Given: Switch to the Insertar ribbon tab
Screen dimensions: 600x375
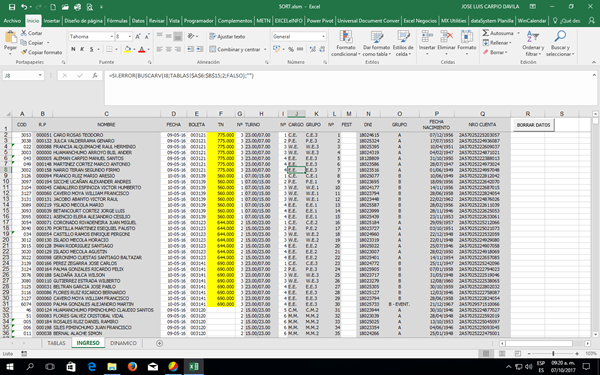Looking at the screenshot, I should tap(52, 21).
